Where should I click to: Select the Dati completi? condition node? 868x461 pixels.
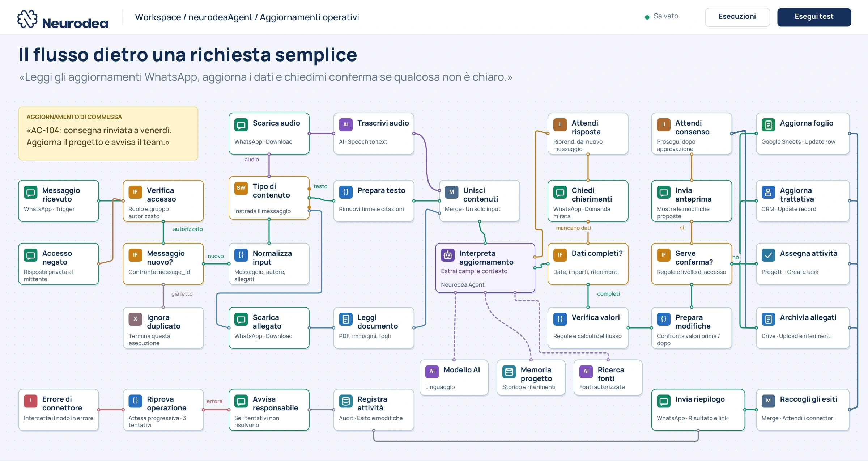point(588,264)
